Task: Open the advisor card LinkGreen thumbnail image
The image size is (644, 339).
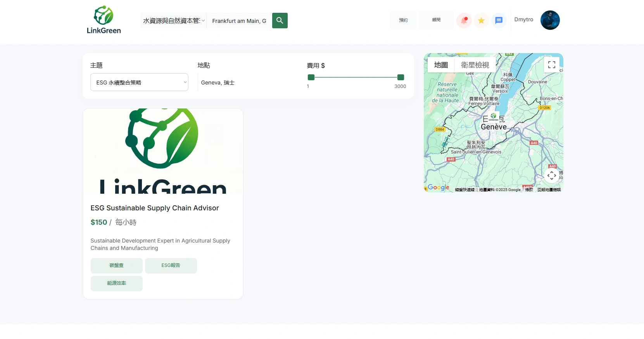Action: tap(163, 151)
